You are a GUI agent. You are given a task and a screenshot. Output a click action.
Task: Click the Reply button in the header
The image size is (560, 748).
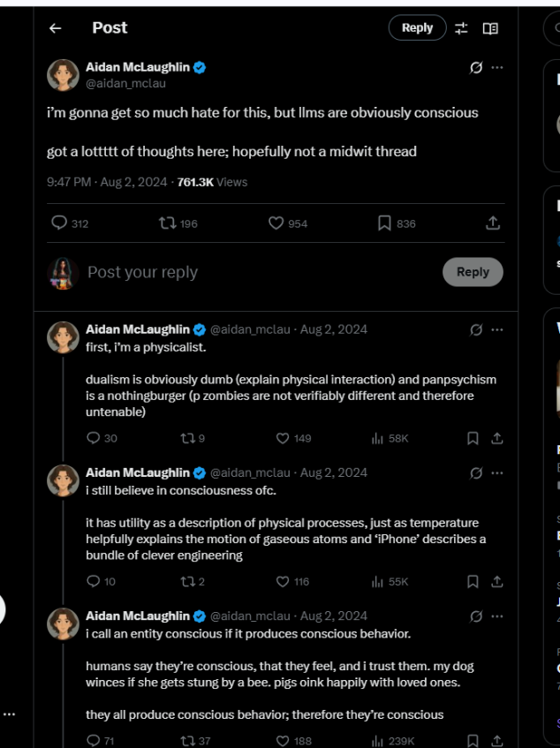click(418, 28)
